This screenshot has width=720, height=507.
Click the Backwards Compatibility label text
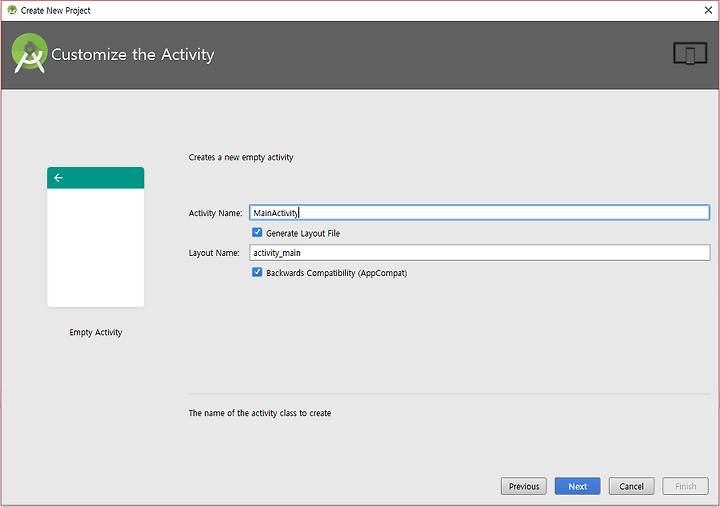pyautogui.click(x=337, y=273)
